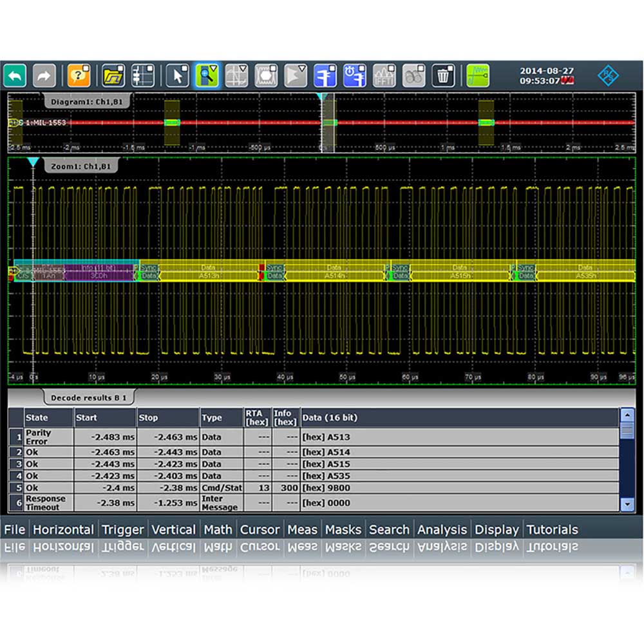644x644 pixels.
Task: Click the FFT toolbar icon
Action: (x=384, y=76)
